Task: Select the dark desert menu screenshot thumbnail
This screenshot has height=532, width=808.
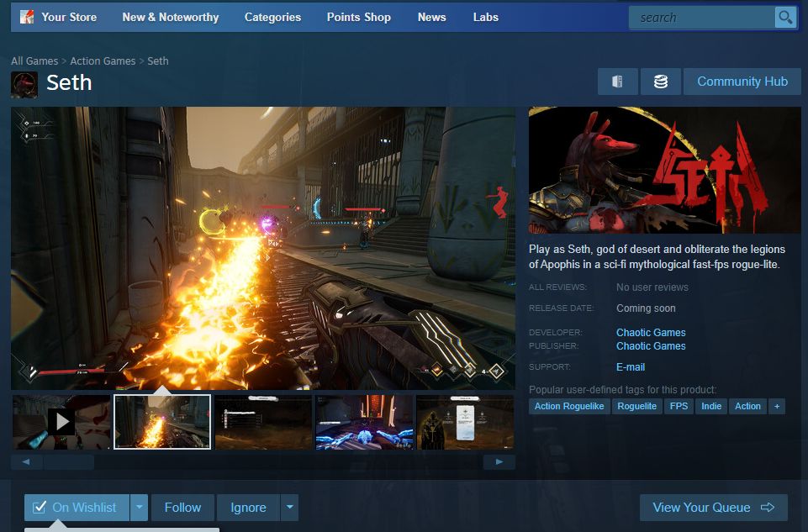Action: (x=263, y=422)
